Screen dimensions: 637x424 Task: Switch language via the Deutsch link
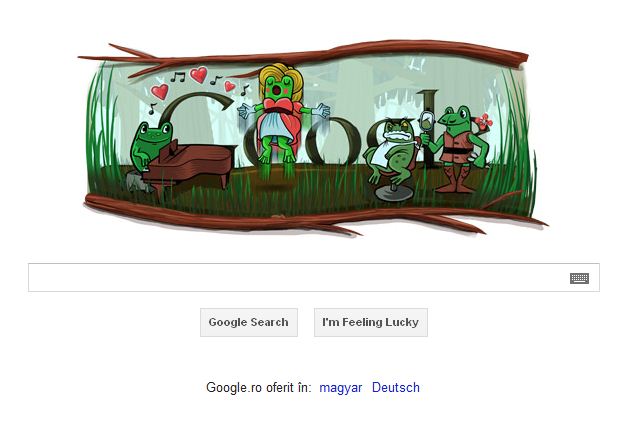[x=396, y=387]
